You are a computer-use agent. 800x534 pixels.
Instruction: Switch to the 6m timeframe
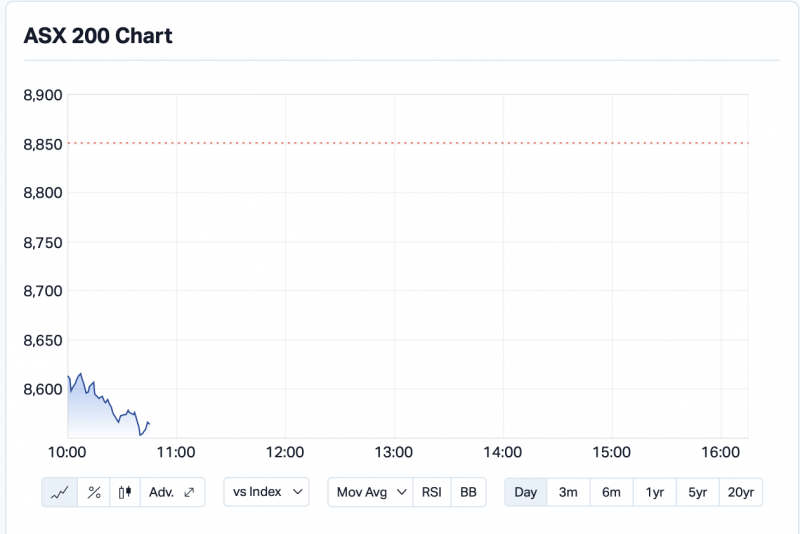611,492
